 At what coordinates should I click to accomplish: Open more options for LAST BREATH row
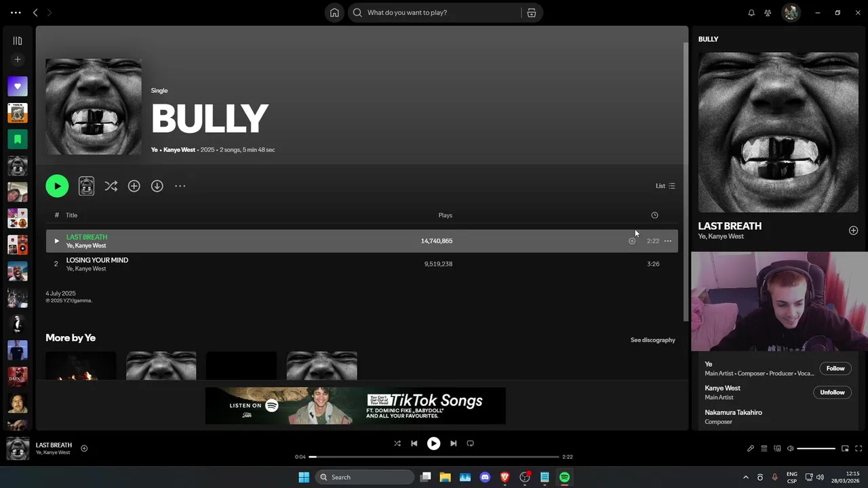668,241
